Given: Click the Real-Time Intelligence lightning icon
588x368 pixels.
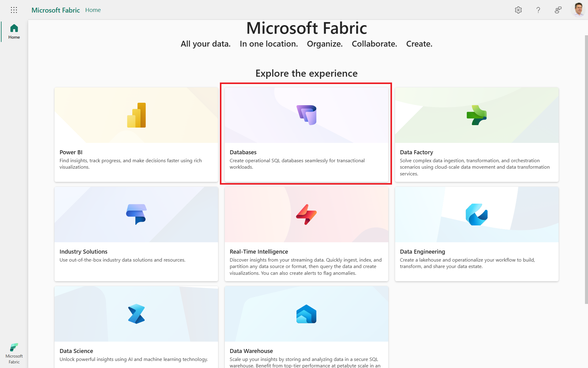Looking at the screenshot, I should point(306,214).
